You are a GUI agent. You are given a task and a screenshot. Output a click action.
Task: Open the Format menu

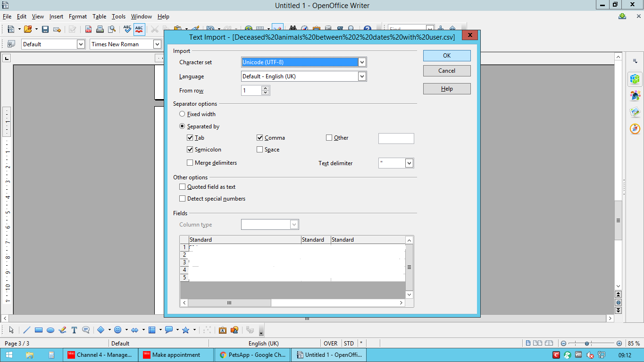click(x=77, y=16)
